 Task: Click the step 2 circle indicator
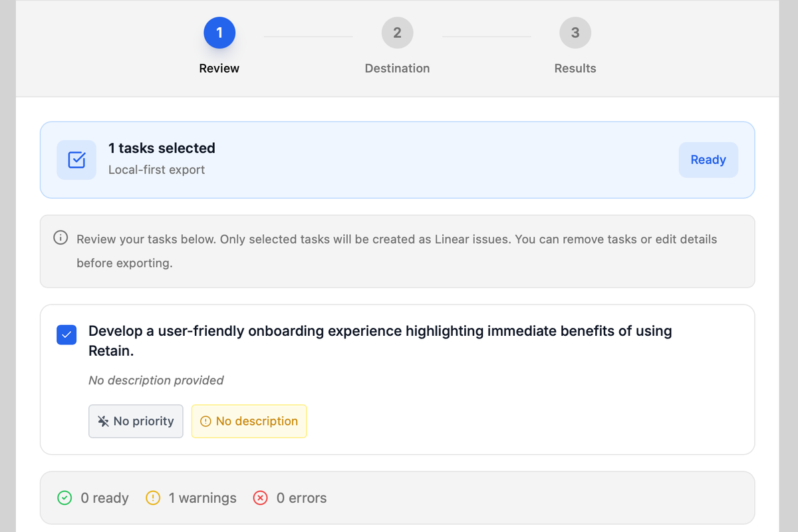pos(397,33)
